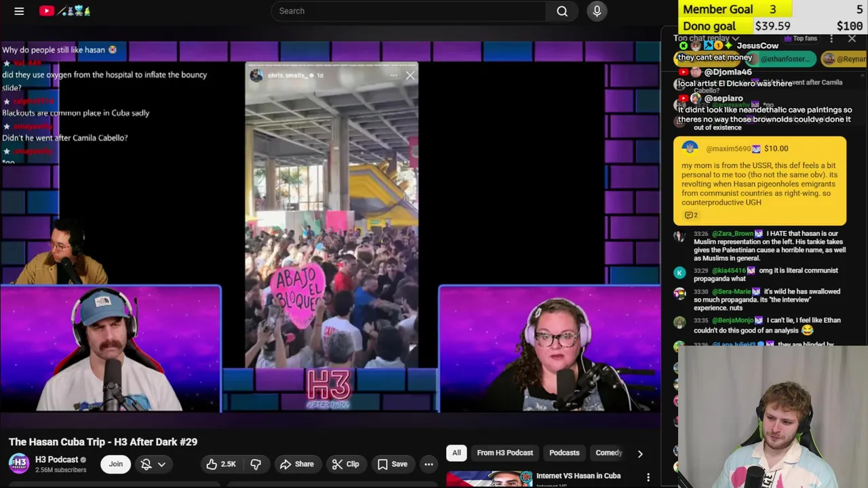Open the Internet VS Hasan in Cuba thumbnail
Image resolution: width=868 pixels, height=488 pixels.
(489, 479)
